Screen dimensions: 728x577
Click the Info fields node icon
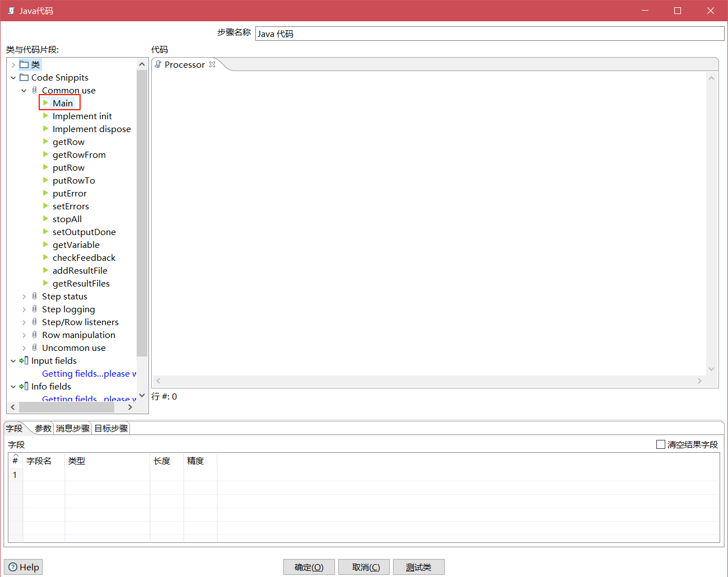point(24,386)
